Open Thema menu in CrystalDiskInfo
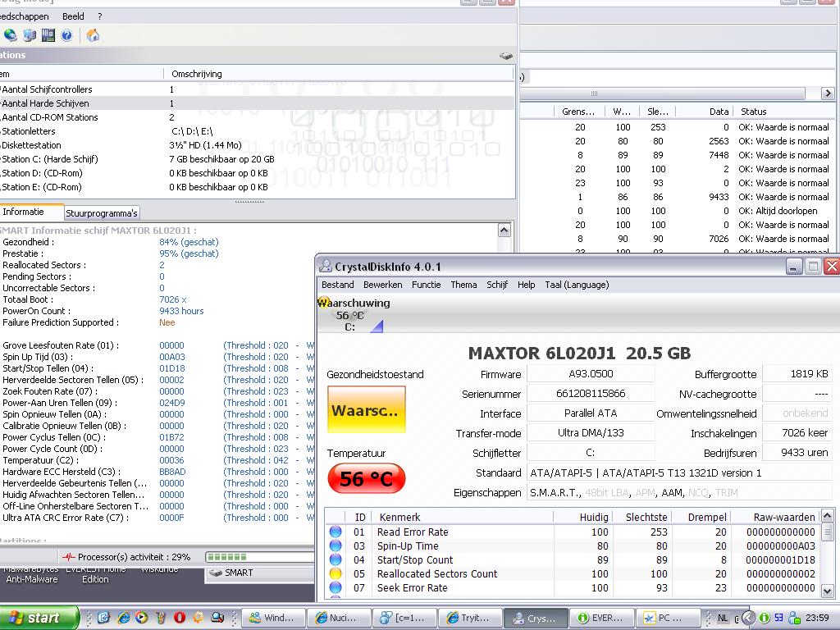 [463, 285]
